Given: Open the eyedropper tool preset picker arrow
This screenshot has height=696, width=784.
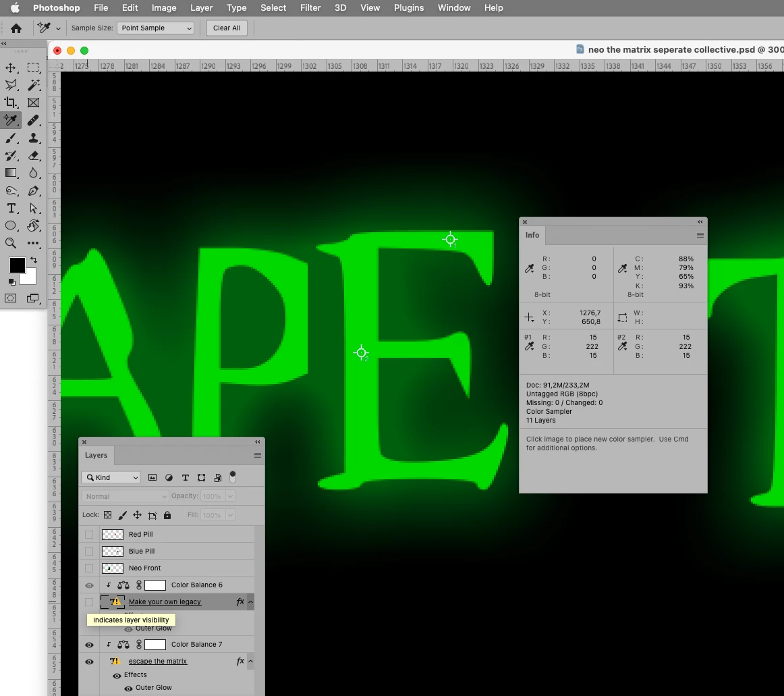Looking at the screenshot, I should (59, 28).
